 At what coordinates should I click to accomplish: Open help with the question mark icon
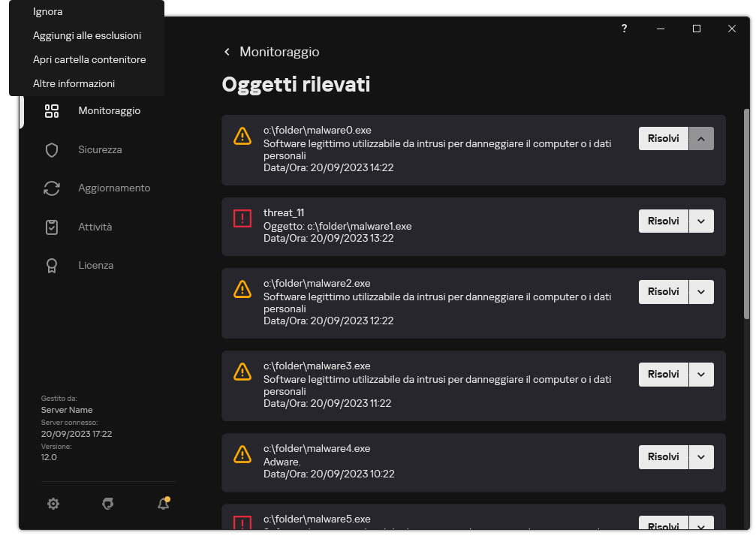click(624, 29)
